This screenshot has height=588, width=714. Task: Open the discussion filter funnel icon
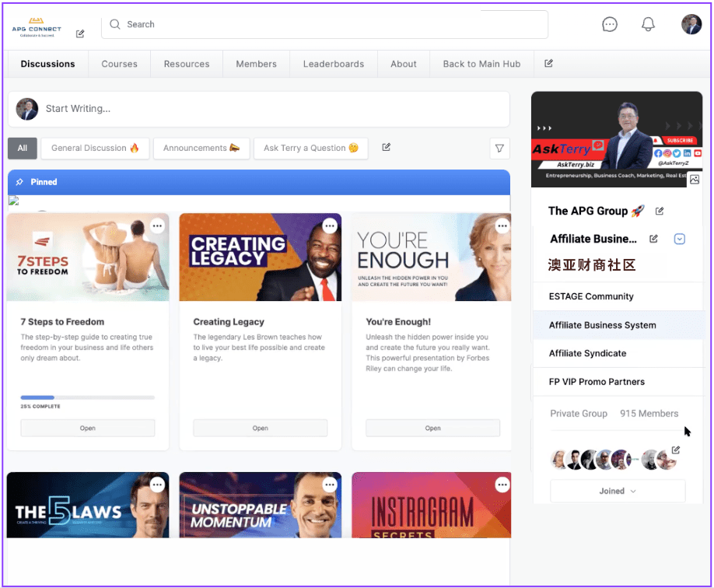[499, 149]
